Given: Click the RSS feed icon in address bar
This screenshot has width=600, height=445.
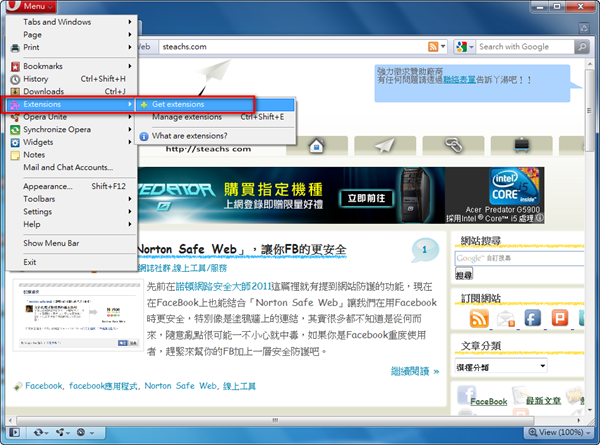Looking at the screenshot, I should (x=433, y=47).
